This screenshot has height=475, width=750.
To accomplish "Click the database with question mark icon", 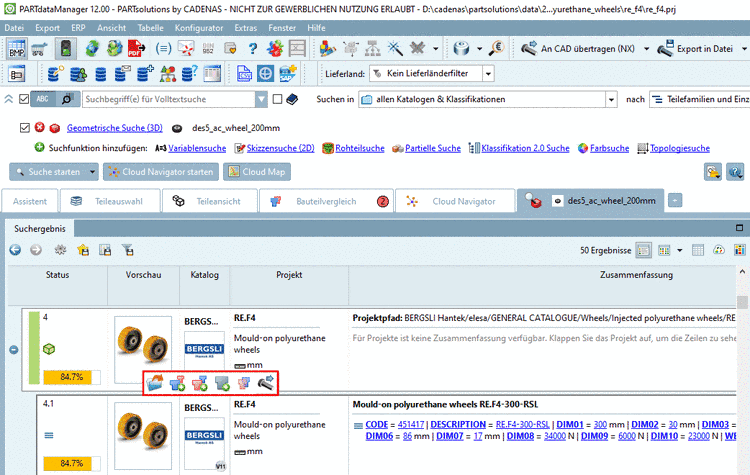I will [x=189, y=74].
